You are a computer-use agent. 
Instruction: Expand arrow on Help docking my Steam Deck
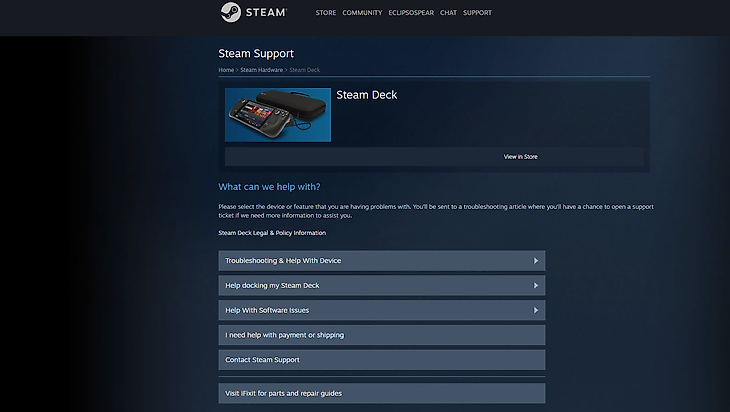pyautogui.click(x=536, y=285)
